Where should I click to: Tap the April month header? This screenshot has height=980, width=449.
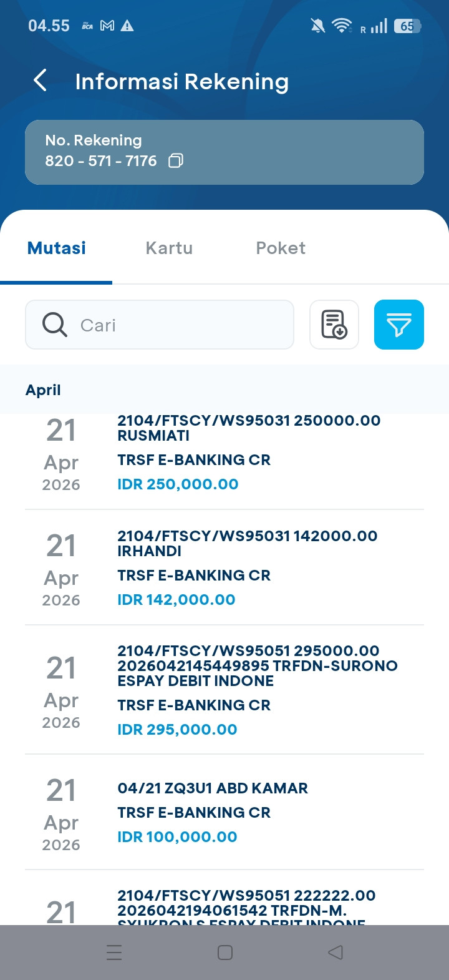point(43,390)
